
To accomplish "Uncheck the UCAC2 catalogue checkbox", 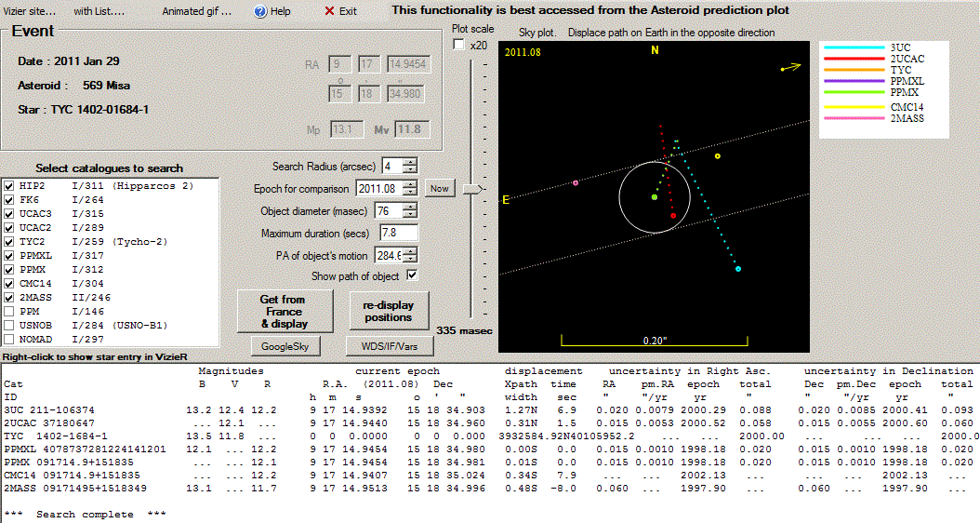I will pos(8,228).
